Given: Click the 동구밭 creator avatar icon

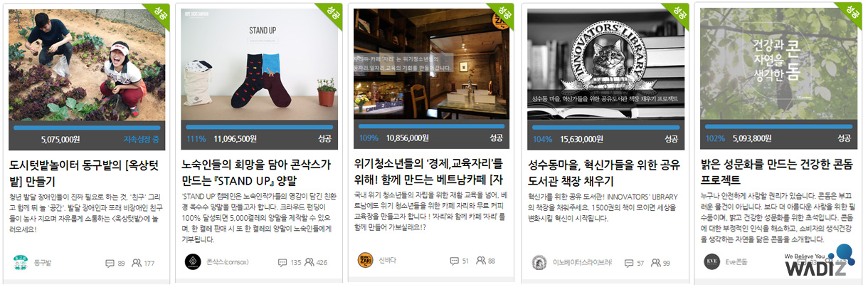Looking at the screenshot, I should [x=20, y=263].
